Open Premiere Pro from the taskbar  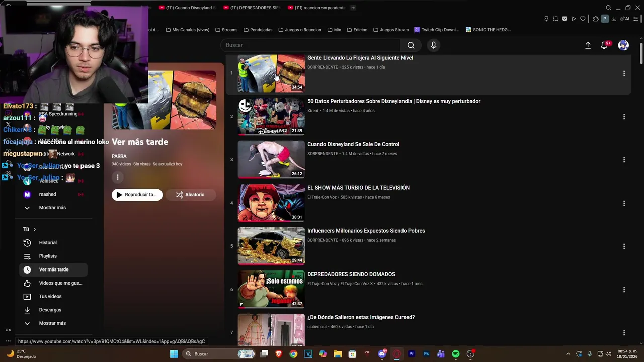(x=412, y=354)
